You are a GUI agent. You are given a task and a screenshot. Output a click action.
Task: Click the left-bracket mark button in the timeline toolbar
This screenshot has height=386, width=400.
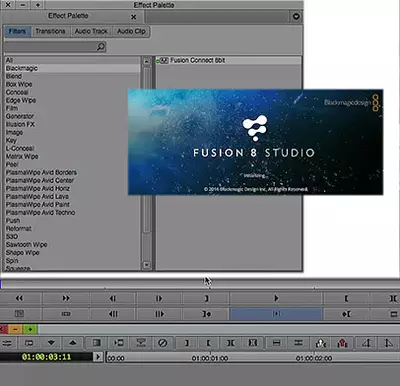[x=208, y=343]
